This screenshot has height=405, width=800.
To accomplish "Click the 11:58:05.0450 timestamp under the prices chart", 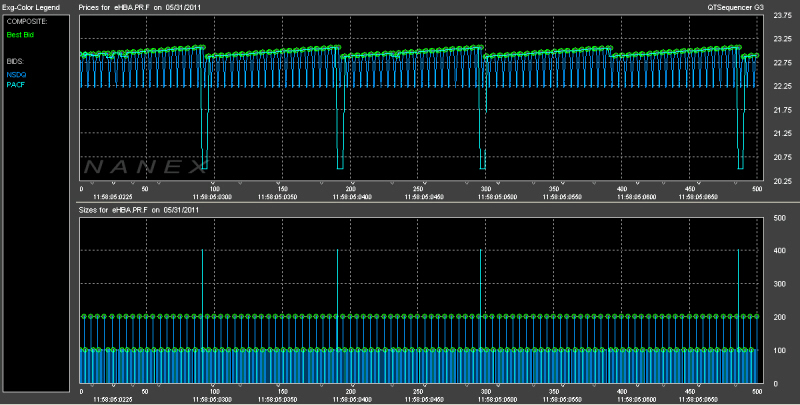I will pos(425,196).
